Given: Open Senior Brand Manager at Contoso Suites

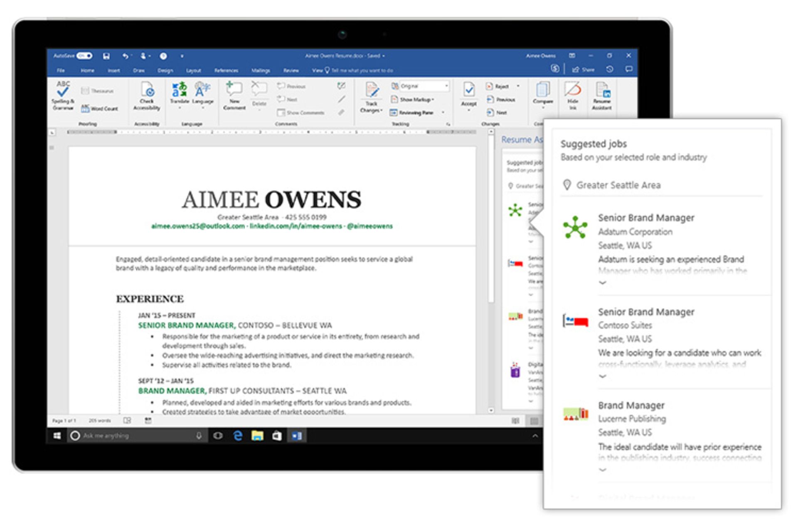Looking at the screenshot, I should [646, 312].
